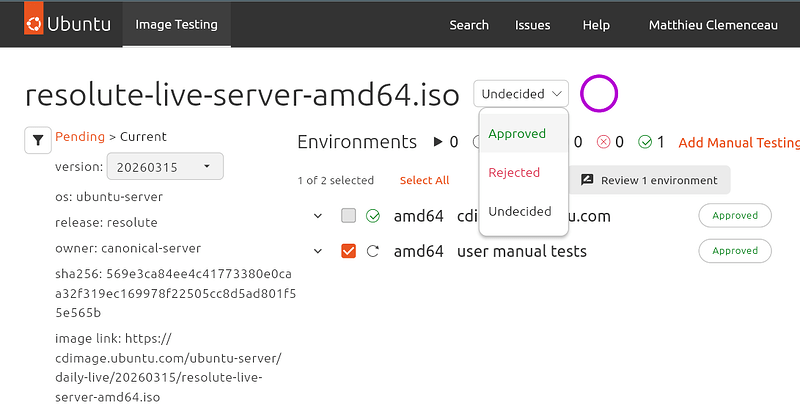Click refresh status icon on user manual tests
This screenshot has width=800, height=410.
pyautogui.click(x=373, y=251)
